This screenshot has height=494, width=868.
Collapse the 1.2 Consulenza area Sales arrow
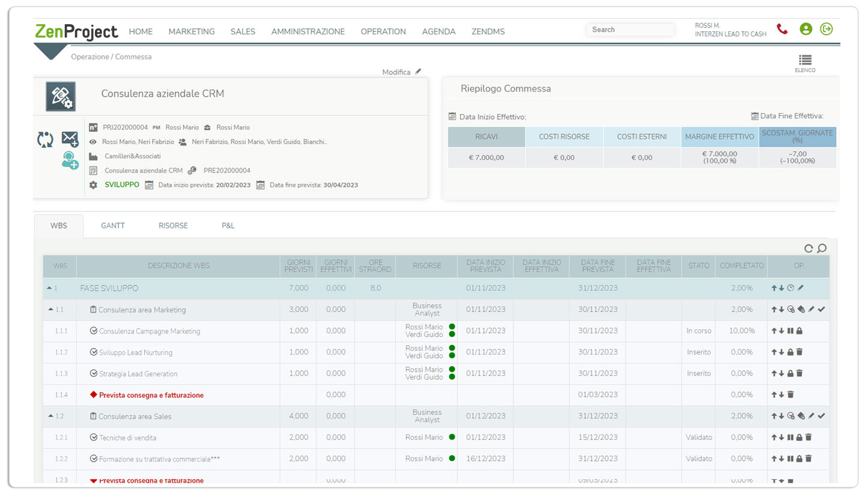[50, 416]
